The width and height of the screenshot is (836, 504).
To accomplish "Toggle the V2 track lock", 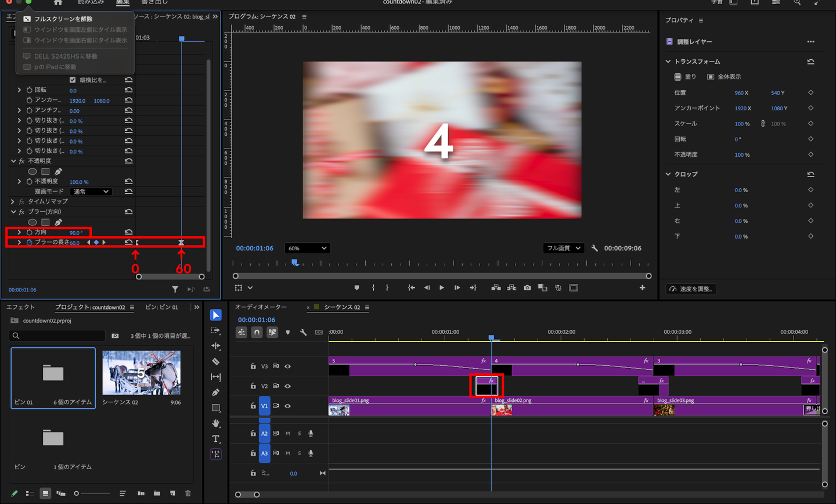I will tap(253, 386).
